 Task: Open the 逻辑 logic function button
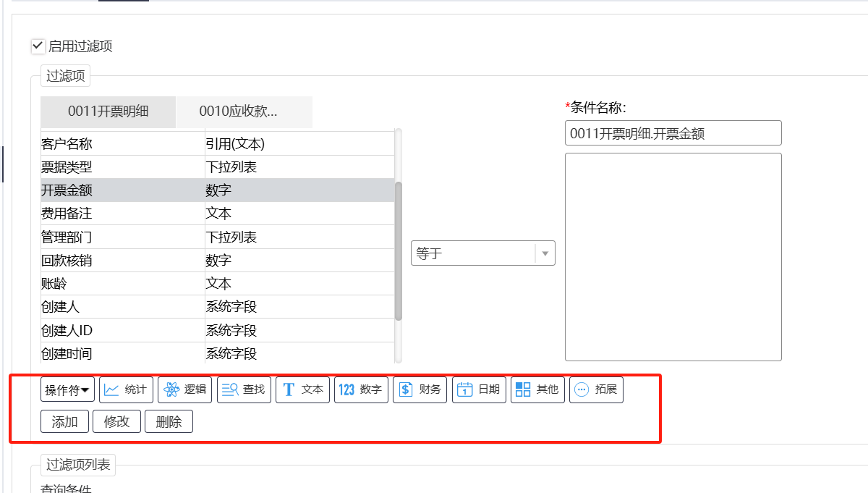[x=185, y=389]
